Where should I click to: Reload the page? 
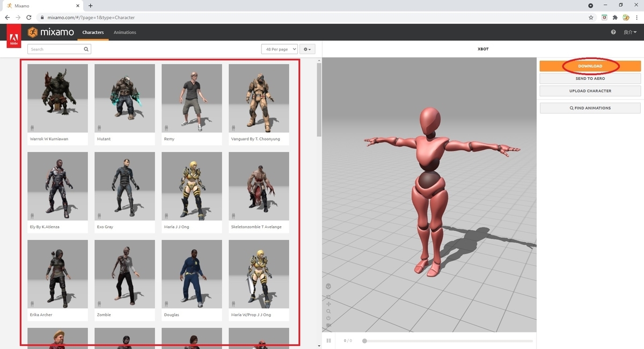point(29,17)
